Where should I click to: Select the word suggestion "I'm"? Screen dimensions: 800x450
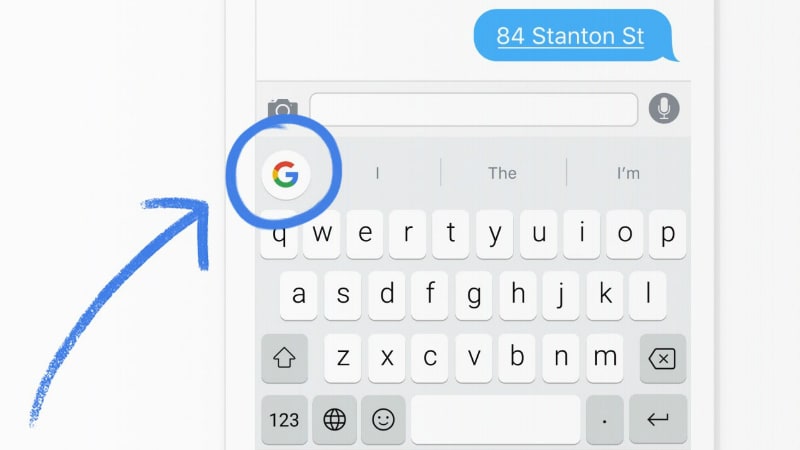pos(628,173)
